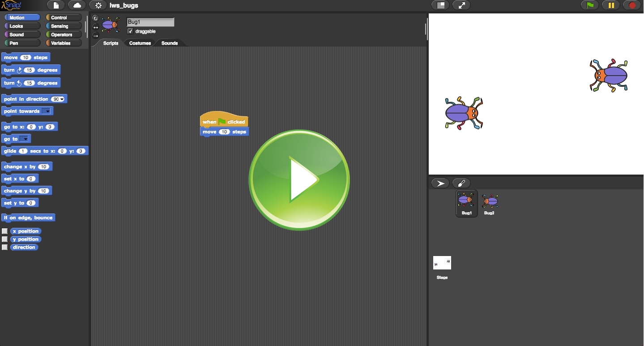The width and height of the screenshot is (644, 346).
Task: Select the Bug2 sprite thumbnail
Action: click(490, 203)
